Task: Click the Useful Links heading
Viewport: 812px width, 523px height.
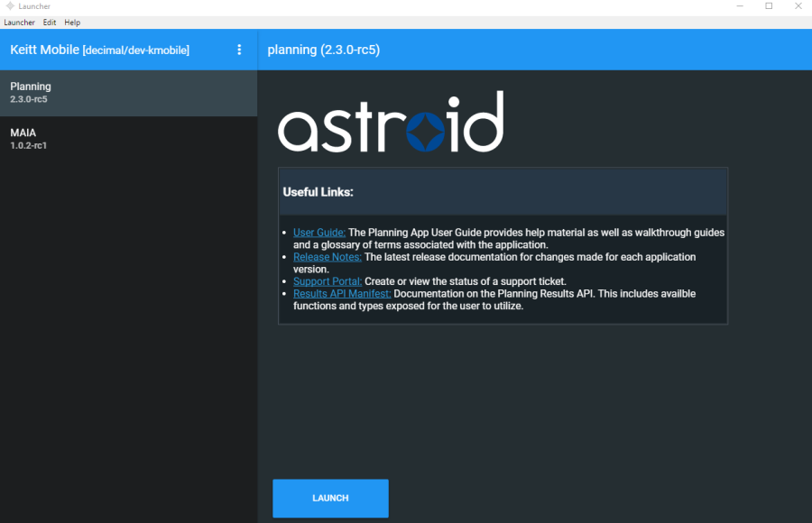Action: coord(318,192)
